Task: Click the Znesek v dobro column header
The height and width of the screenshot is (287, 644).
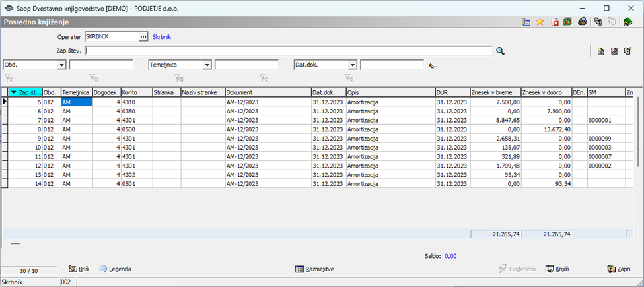Action: coord(546,92)
